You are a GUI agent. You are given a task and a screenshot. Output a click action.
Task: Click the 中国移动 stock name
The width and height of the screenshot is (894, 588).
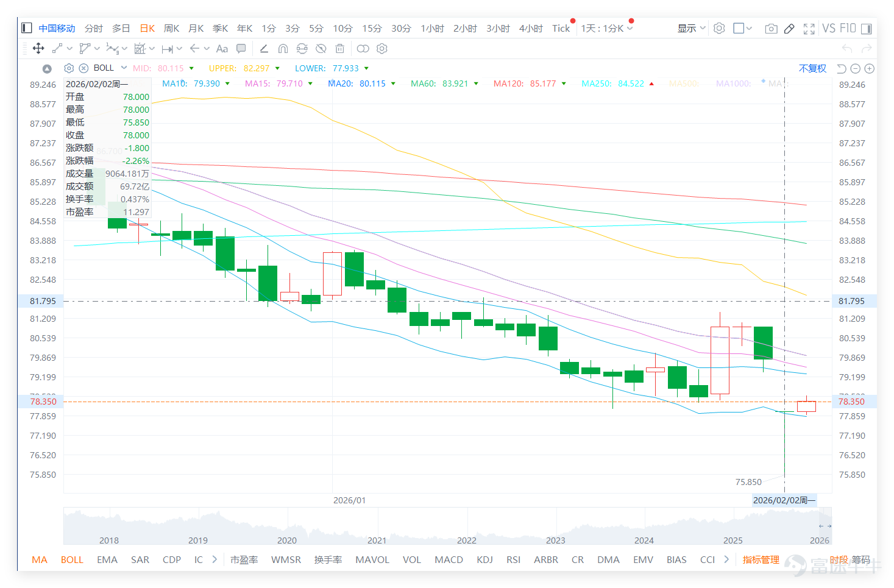pyautogui.click(x=57, y=28)
